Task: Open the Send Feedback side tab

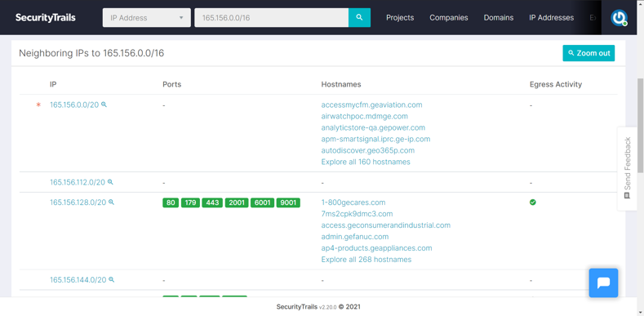Action: 627,168
